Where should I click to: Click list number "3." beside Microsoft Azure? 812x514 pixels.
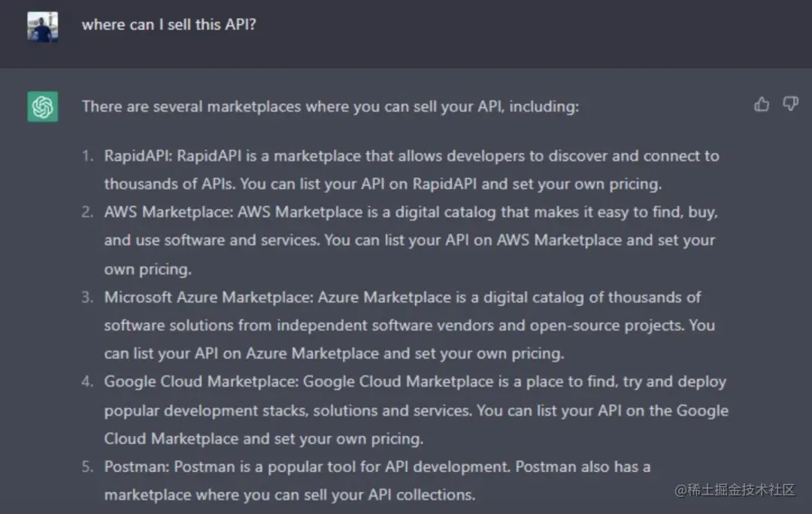click(87, 297)
